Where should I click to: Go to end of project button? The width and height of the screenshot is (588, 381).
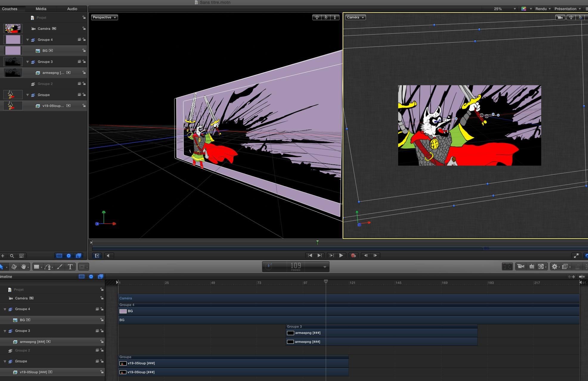[x=319, y=255]
